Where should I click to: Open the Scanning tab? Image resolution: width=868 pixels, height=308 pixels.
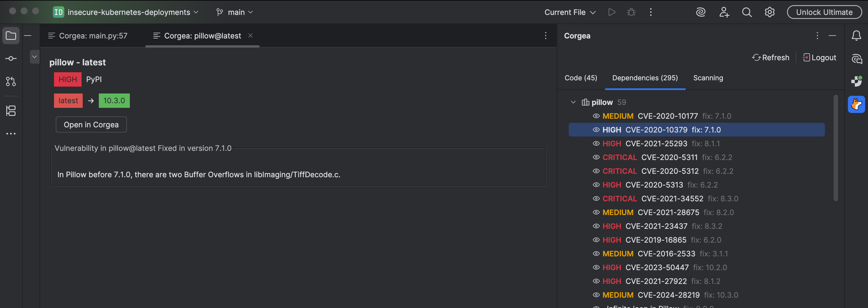[x=708, y=78]
